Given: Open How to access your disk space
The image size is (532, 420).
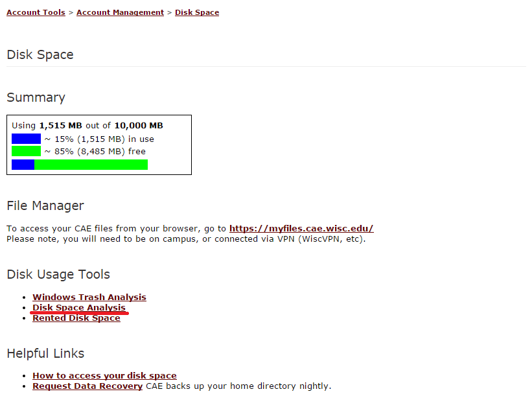Looking at the screenshot, I should pos(104,376).
